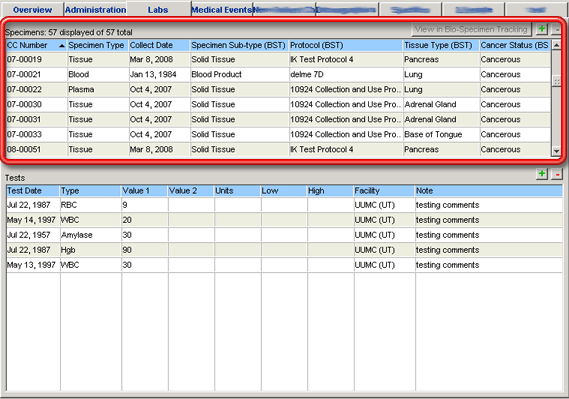Viewport: 569px width, 399px height.
Task: Select Hgb test row
Action: (284, 250)
